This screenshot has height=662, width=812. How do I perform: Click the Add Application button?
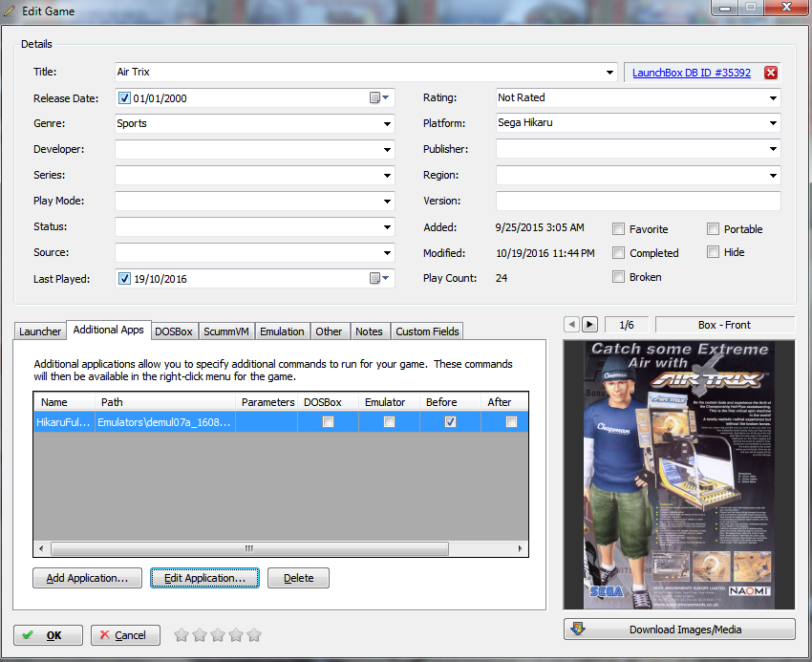tap(87, 578)
